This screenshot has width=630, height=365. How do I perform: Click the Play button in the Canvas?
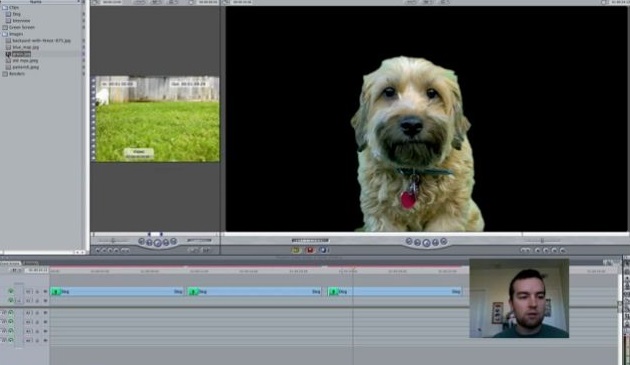(426, 242)
